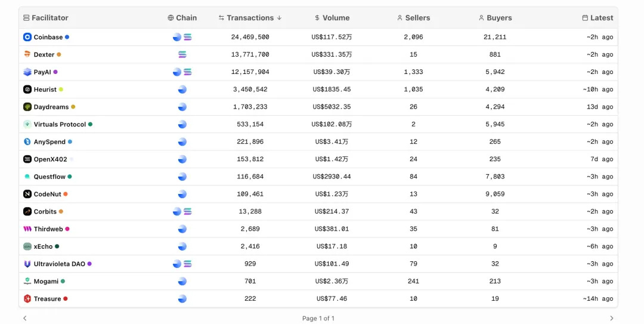The height and width of the screenshot is (324, 644).
Task: Click the green dot next to Mogami
Action: pyautogui.click(x=63, y=281)
